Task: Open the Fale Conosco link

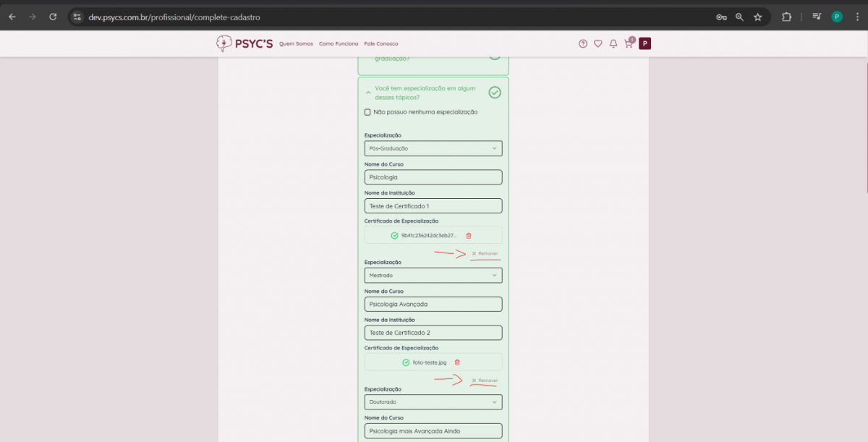Action: (381, 44)
